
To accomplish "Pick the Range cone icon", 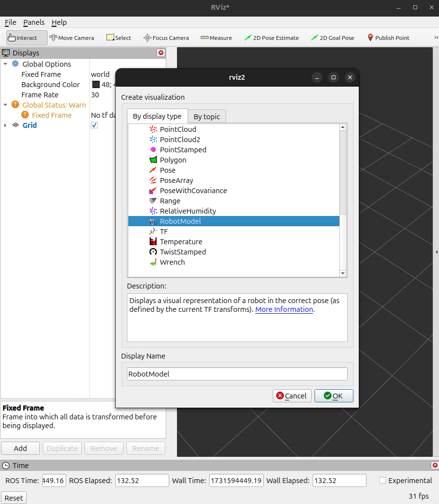I will coord(153,200).
